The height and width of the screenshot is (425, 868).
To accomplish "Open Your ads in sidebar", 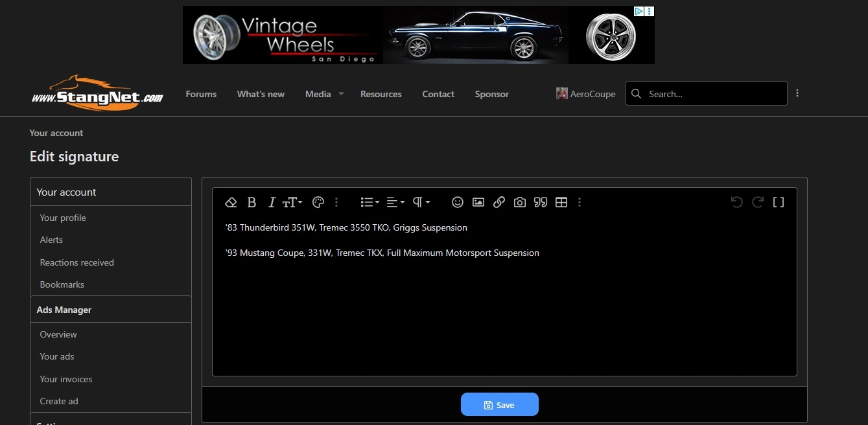I will [57, 356].
